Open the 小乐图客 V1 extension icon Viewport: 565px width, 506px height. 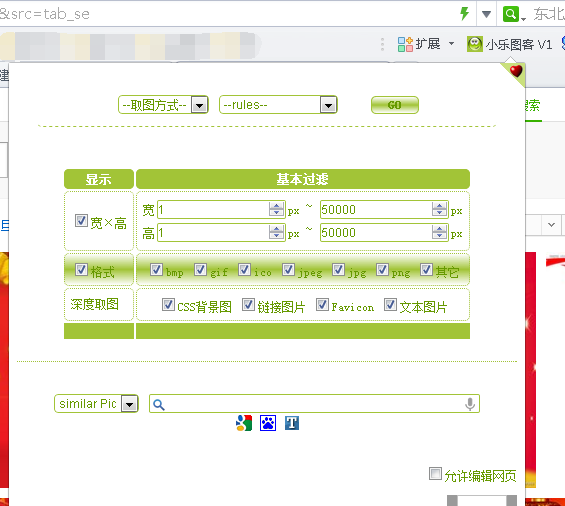475,44
